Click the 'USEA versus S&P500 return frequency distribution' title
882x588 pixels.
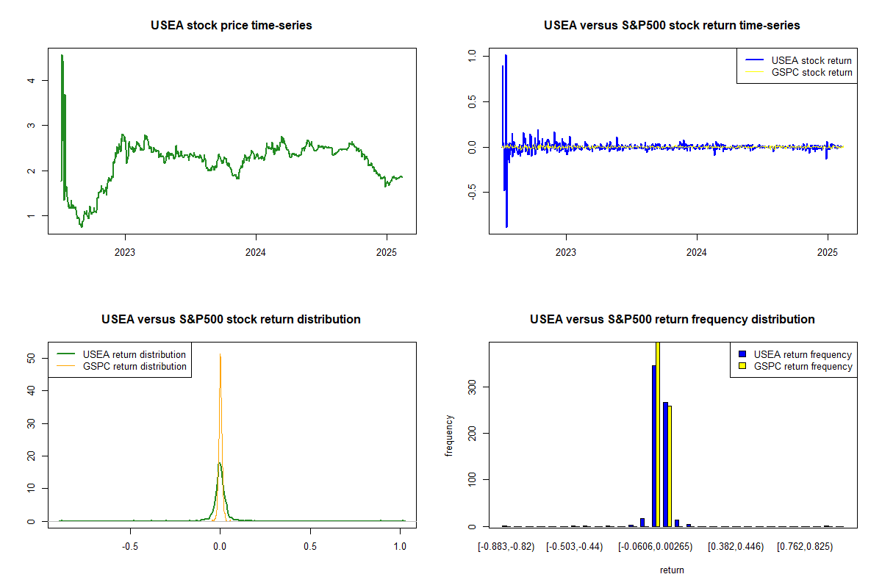[x=672, y=319]
